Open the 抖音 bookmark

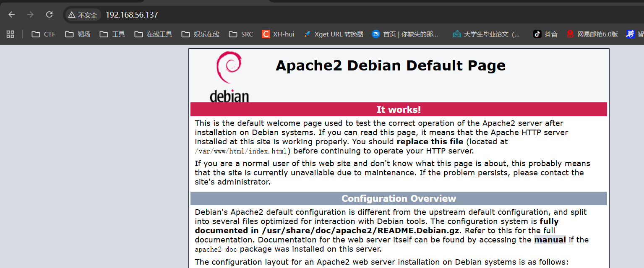pyautogui.click(x=545, y=34)
